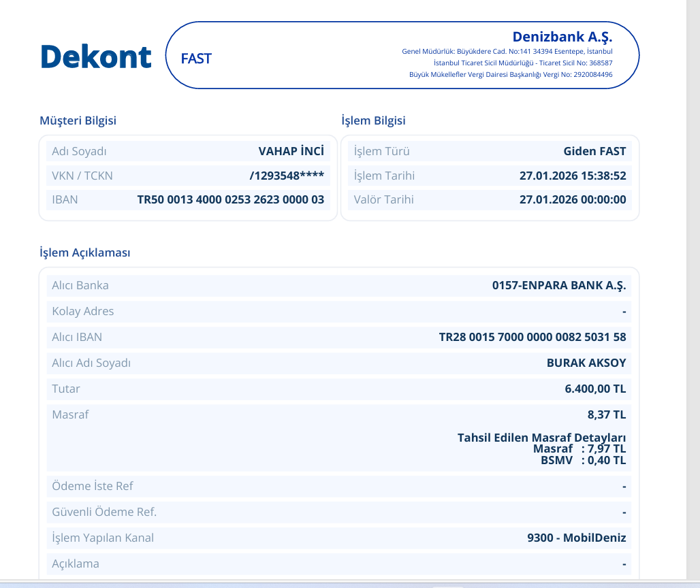The height and width of the screenshot is (588, 700).
Task: Select the fee total 8,37 TL
Action: (606, 414)
